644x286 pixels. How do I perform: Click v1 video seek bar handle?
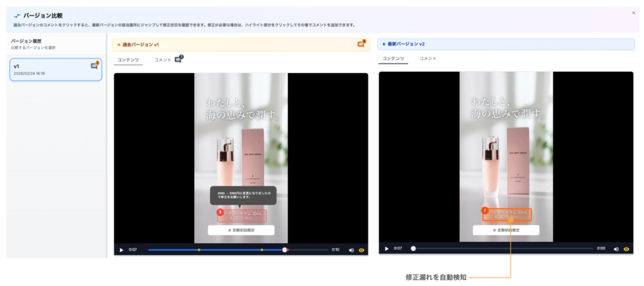coord(285,250)
